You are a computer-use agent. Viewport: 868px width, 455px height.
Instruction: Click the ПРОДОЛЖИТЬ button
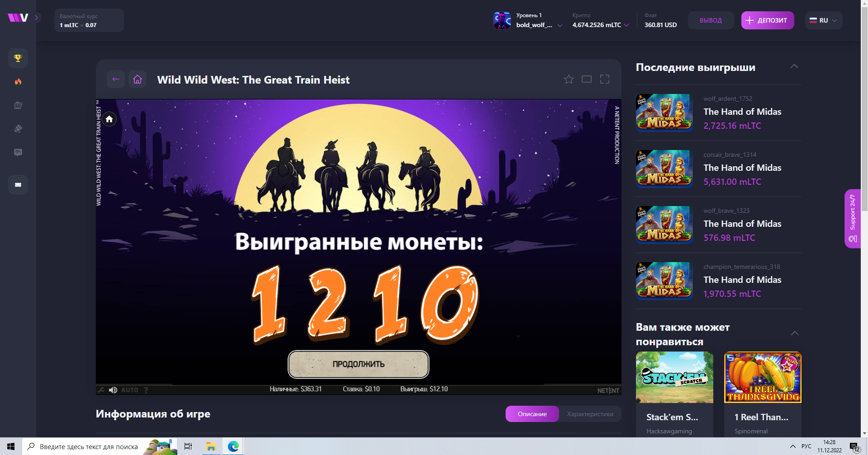click(359, 364)
